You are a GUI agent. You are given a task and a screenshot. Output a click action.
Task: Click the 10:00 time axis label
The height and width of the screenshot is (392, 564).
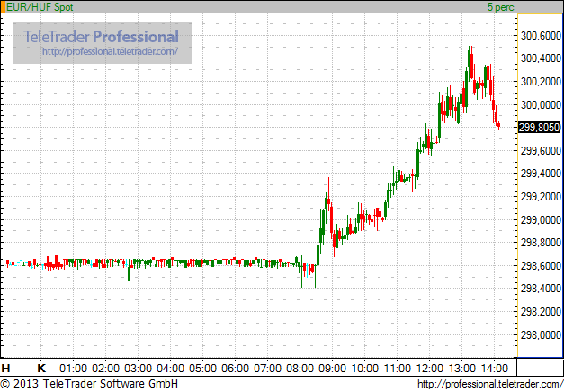364,369
